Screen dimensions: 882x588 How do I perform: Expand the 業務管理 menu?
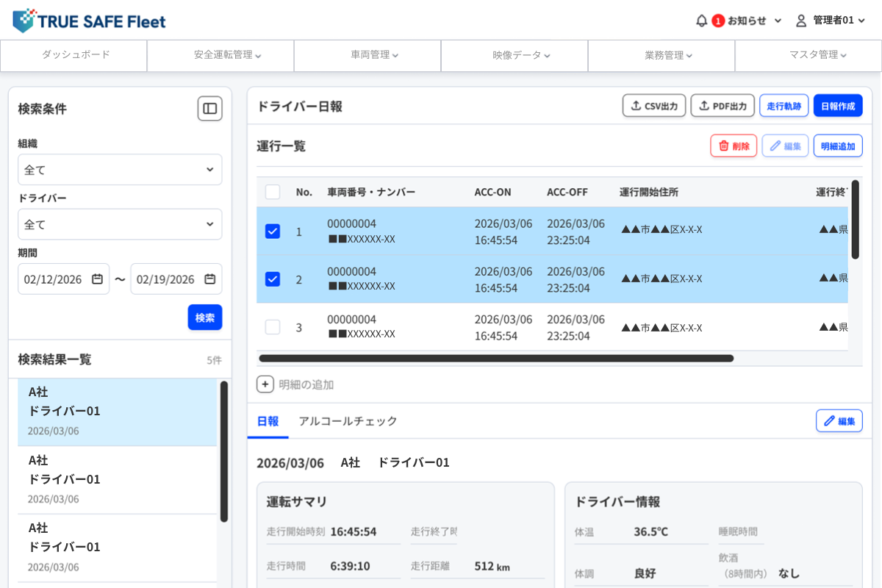click(661, 55)
